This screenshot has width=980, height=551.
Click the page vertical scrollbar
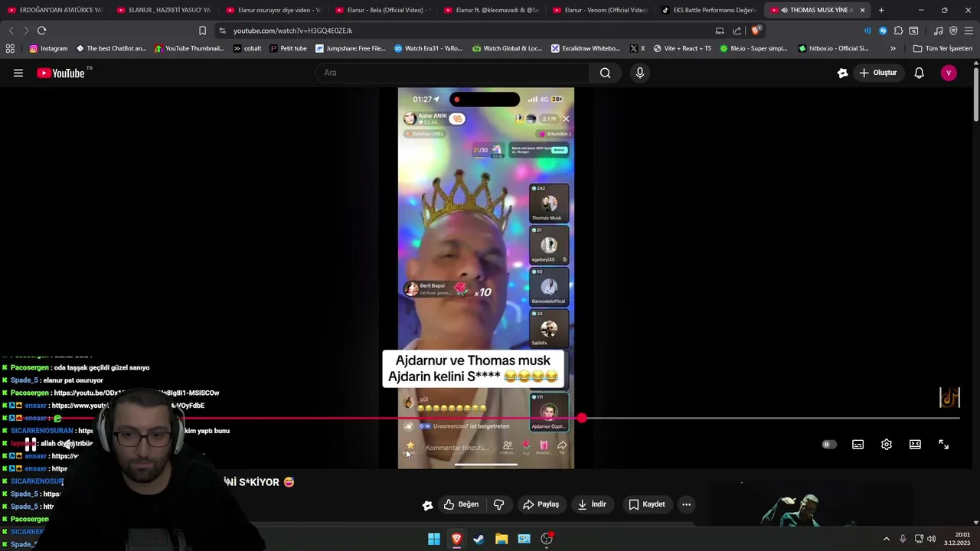coord(976,96)
